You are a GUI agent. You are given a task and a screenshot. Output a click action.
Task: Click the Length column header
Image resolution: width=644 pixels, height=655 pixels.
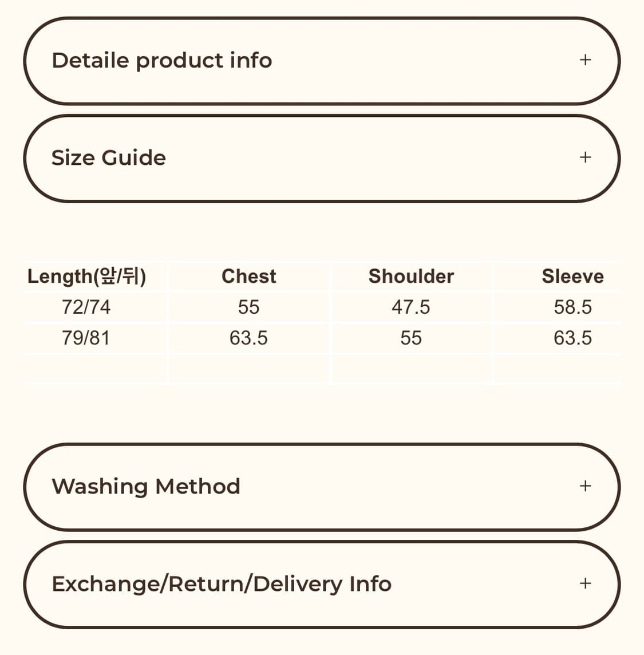[86, 277]
